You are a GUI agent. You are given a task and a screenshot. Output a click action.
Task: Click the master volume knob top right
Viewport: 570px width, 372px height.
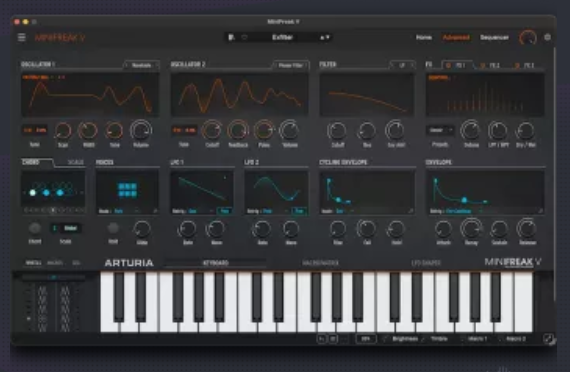(528, 37)
